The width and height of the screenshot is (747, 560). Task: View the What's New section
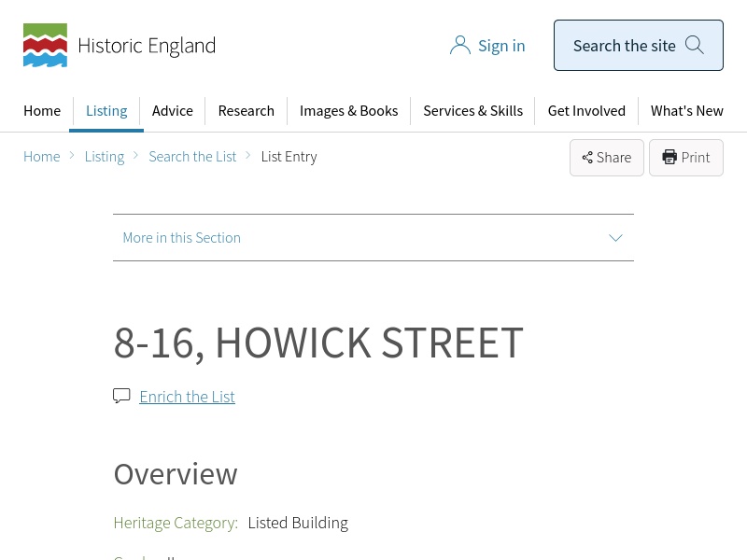[x=686, y=110]
